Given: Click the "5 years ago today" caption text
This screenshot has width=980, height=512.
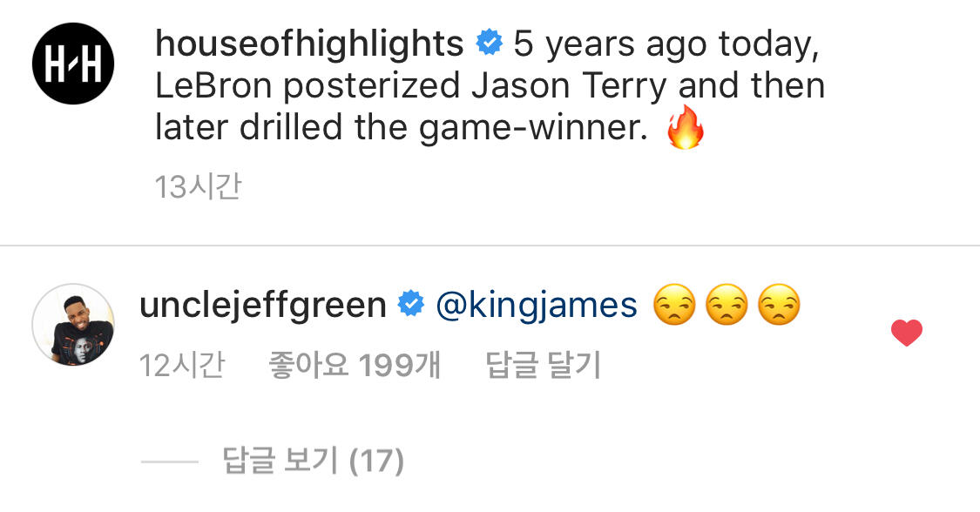Looking at the screenshot, I should (666, 44).
